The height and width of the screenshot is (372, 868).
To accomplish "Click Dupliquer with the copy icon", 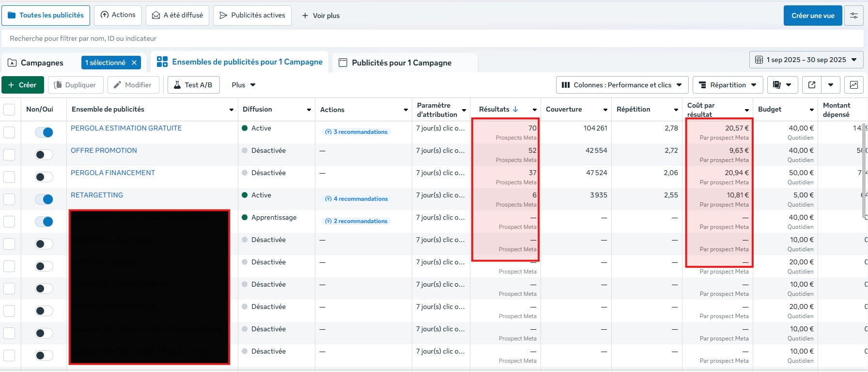I will coord(75,85).
